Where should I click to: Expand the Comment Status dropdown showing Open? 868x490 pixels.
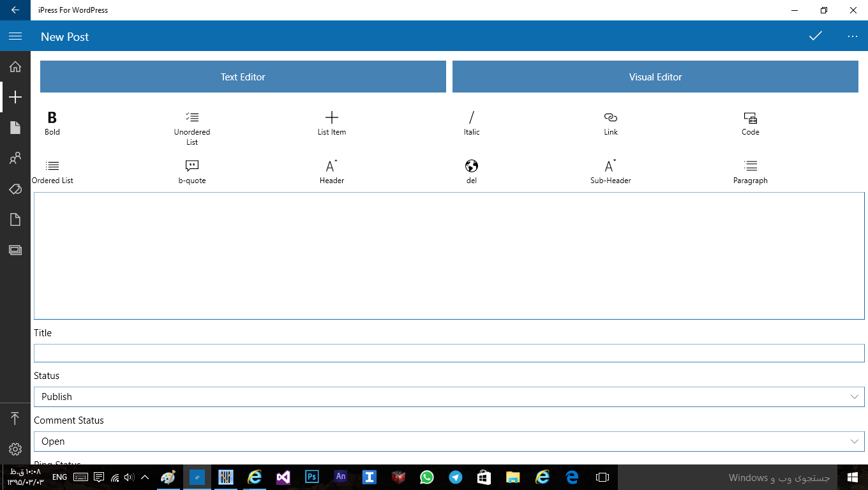click(449, 441)
